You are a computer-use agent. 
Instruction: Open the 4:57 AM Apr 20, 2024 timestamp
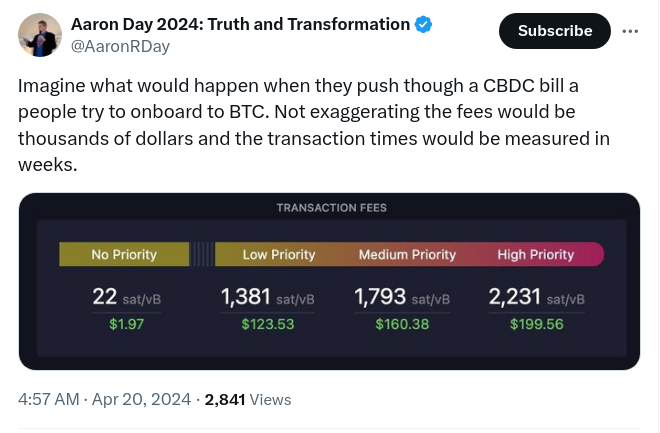click(104, 399)
